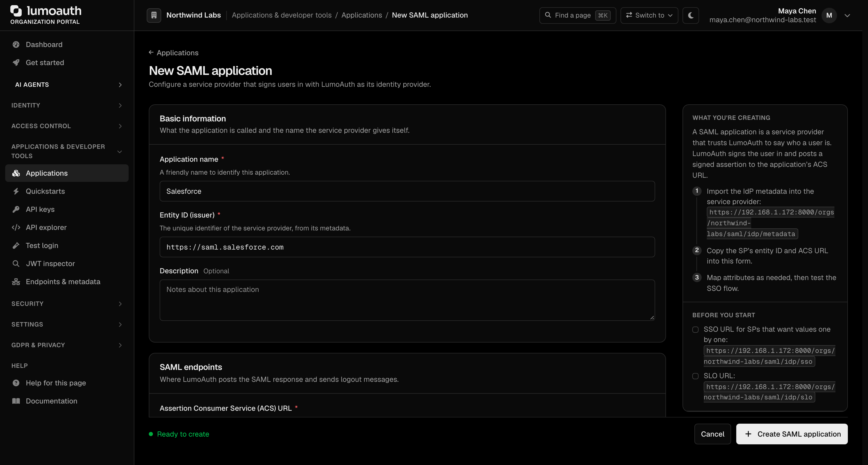
Task: Click the Cancel button
Action: point(712,434)
